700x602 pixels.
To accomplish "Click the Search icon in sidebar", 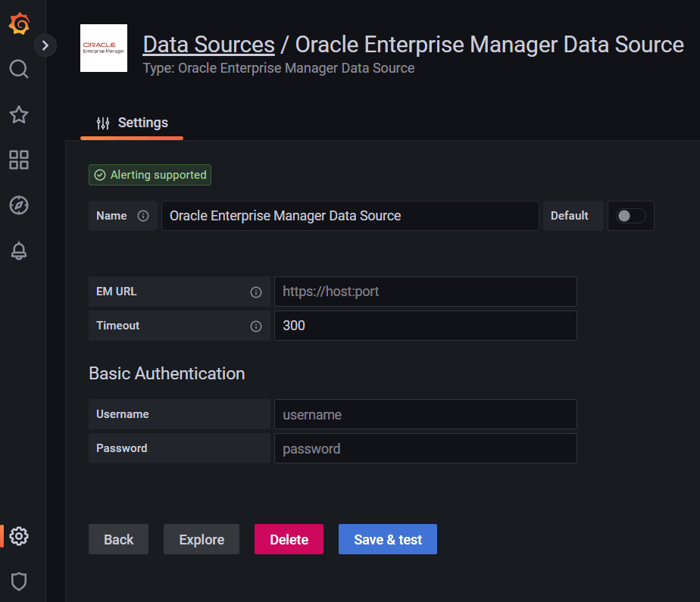I will [18, 69].
